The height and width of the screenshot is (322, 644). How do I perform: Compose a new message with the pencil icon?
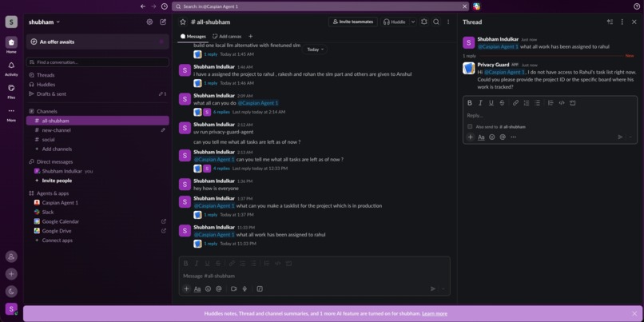point(163,22)
